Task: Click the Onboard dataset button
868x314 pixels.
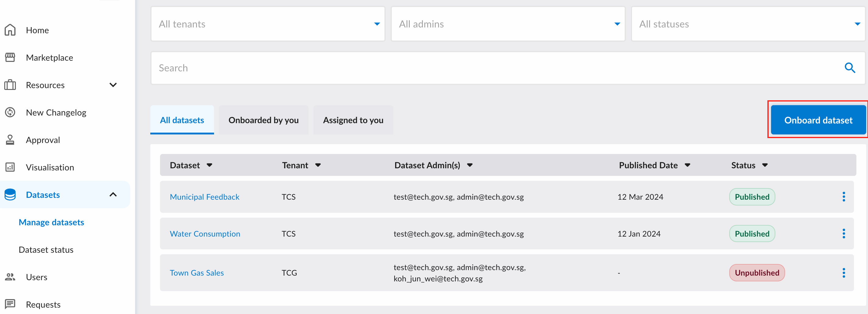Action: pos(818,120)
